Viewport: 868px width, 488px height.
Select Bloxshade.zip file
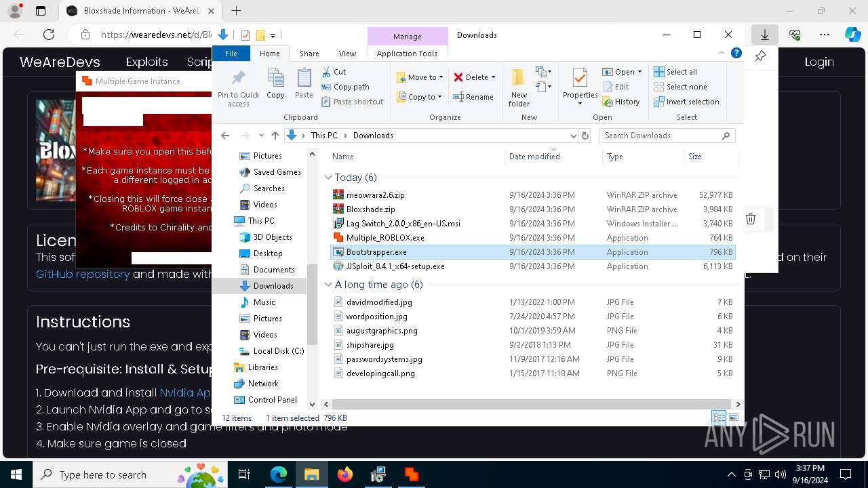point(370,209)
